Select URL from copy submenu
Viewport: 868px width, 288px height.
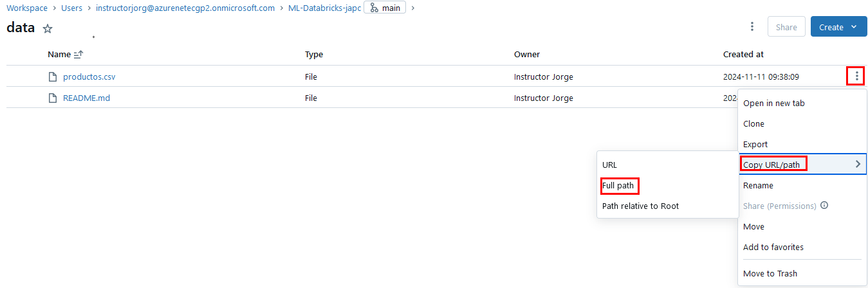click(x=609, y=165)
